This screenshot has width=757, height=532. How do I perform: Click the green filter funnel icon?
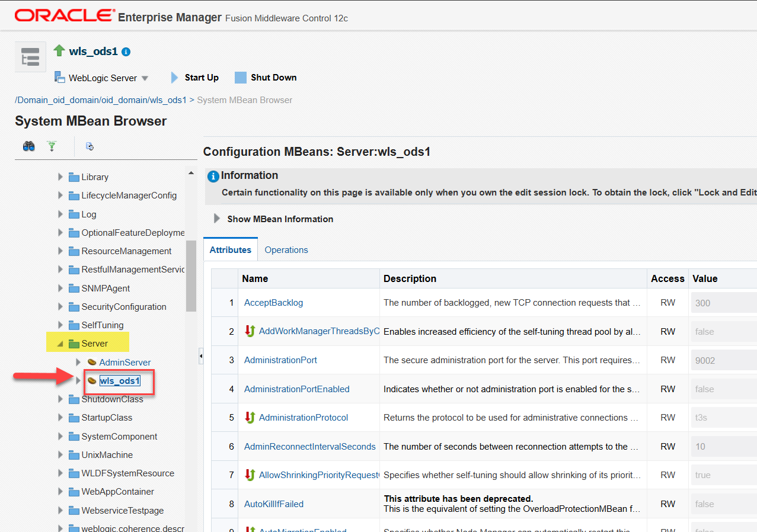click(x=52, y=146)
